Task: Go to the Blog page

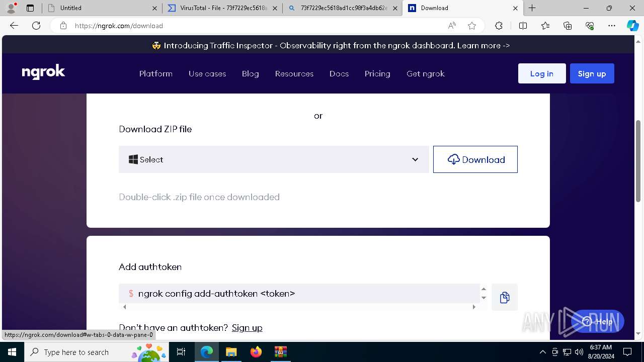Action: pyautogui.click(x=251, y=73)
